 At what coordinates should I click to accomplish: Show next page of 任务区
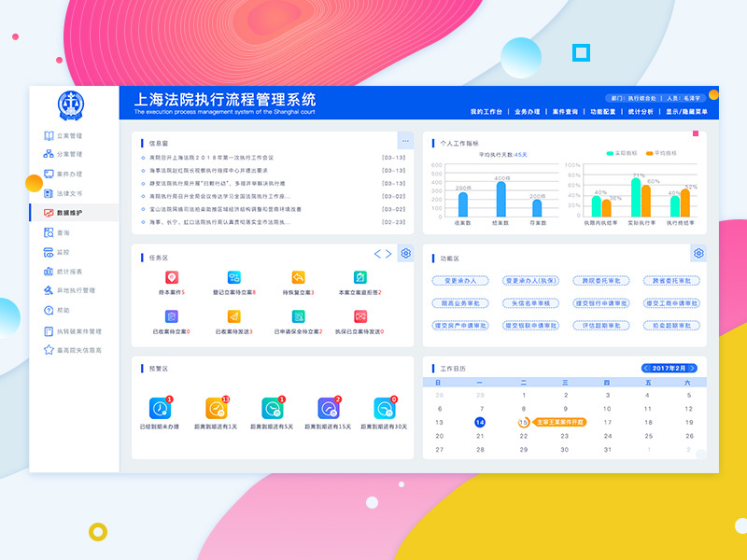pyautogui.click(x=388, y=254)
